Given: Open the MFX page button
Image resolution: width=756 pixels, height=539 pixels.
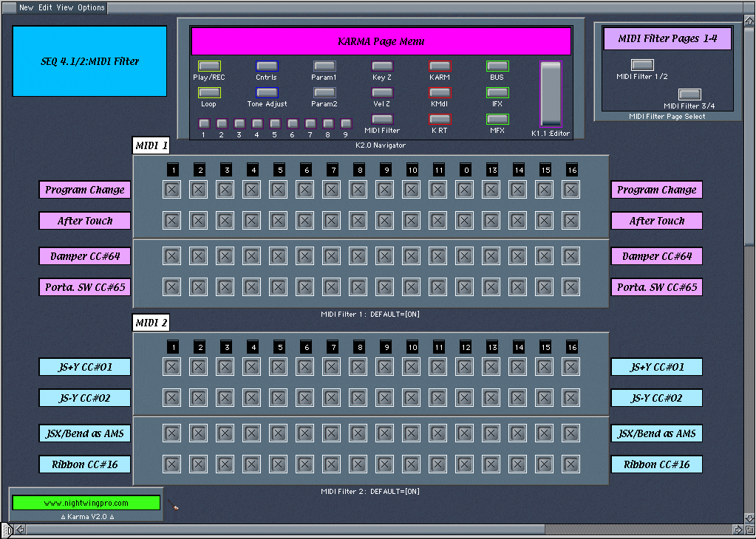Looking at the screenshot, I should 497,120.
